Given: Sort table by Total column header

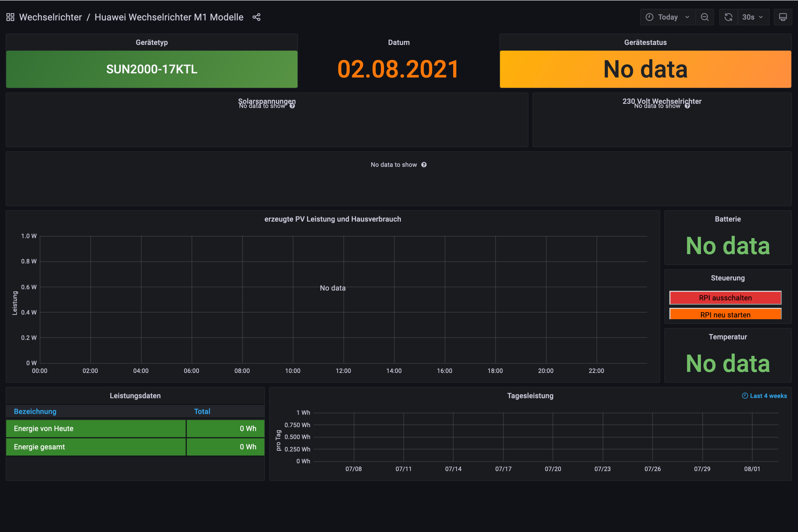Looking at the screenshot, I should click(x=202, y=412).
